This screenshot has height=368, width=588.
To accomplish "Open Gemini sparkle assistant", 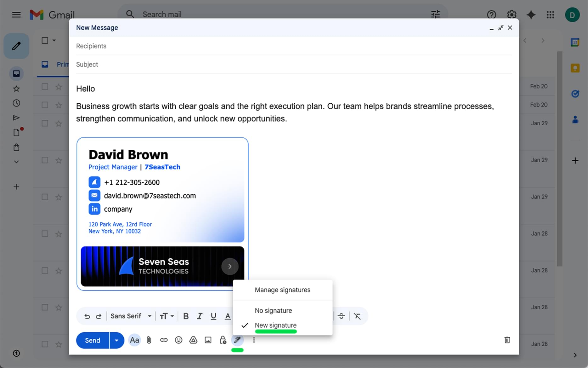I will click(531, 14).
